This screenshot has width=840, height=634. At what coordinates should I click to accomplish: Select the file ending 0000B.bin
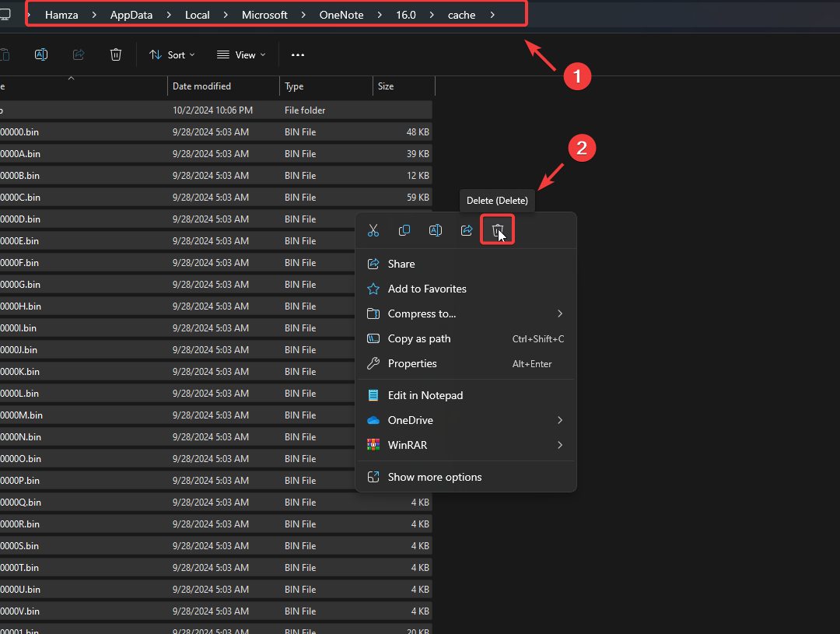tap(216, 176)
